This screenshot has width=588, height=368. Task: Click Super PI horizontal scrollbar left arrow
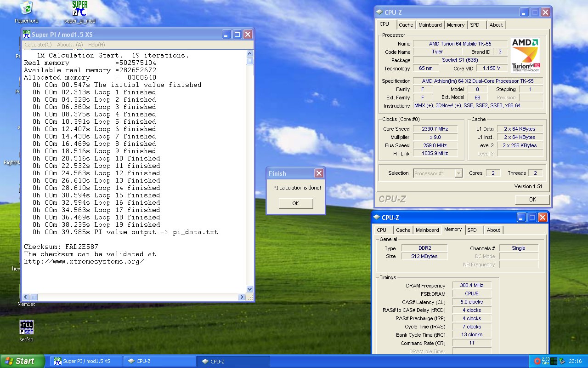[x=26, y=297]
